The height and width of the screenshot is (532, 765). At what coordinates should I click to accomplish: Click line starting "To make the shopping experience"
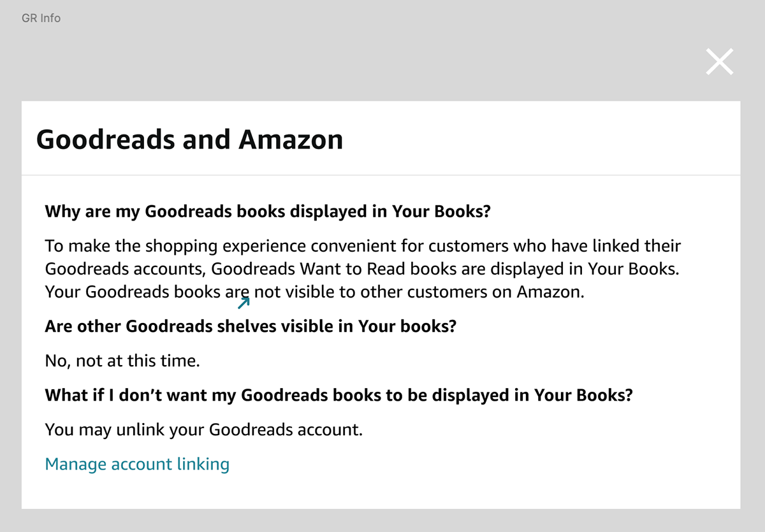[x=363, y=245]
